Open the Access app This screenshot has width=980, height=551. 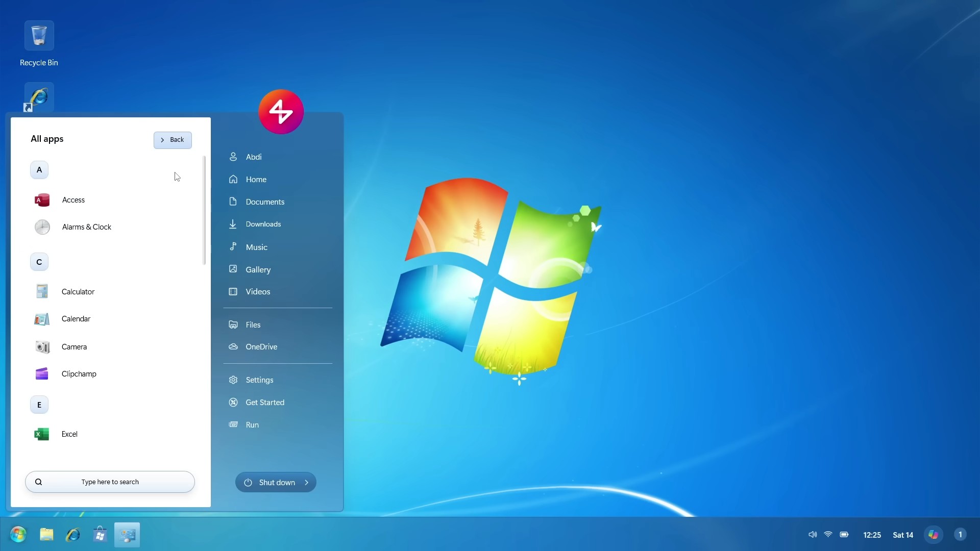pyautogui.click(x=73, y=200)
